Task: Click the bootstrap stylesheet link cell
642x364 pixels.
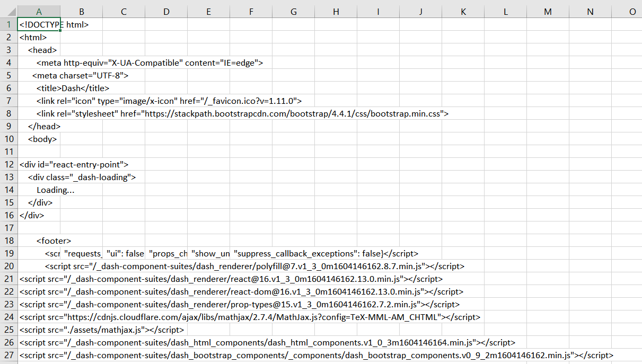Action: click(39, 113)
